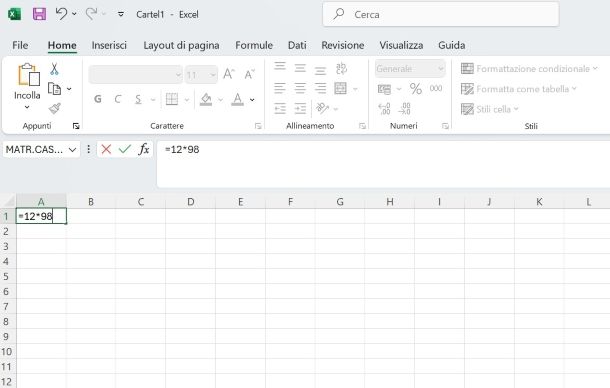Click the Bottom Align icon
The width and height of the screenshot is (610, 388).
pos(320,70)
